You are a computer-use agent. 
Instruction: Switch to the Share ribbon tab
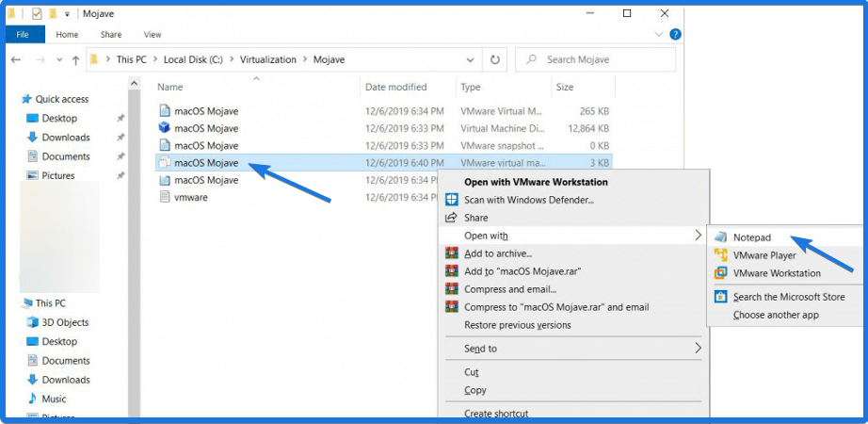tap(111, 34)
